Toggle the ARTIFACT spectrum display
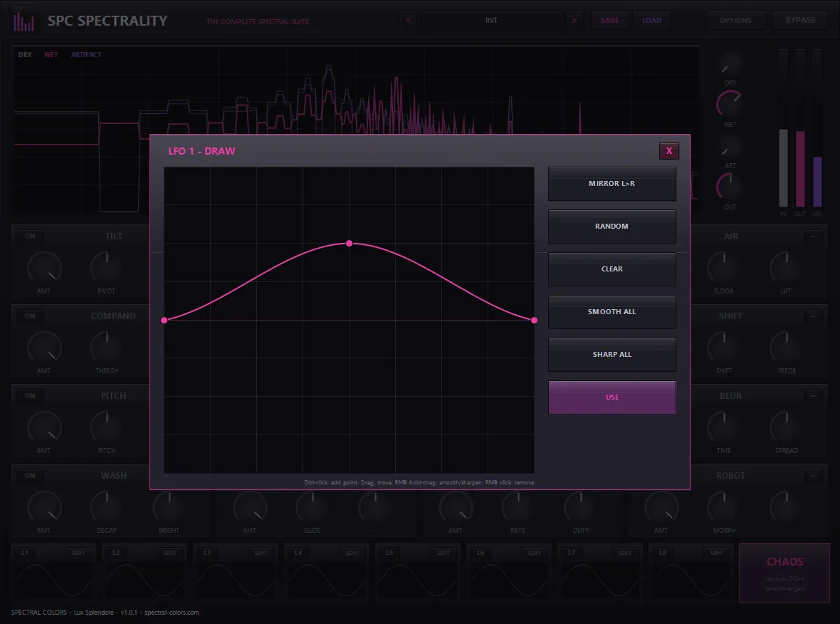This screenshot has width=840, height=624. pos(86,55)
